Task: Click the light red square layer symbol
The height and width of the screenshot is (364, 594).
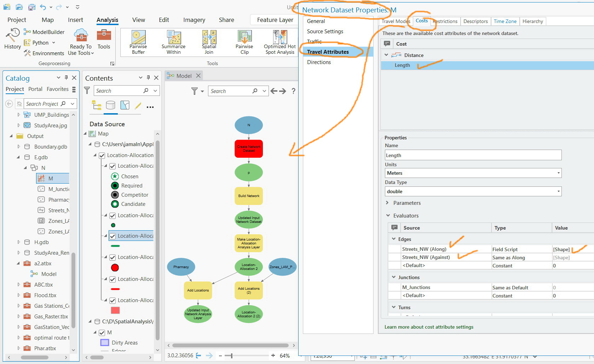Action: (x=115, y=310)
